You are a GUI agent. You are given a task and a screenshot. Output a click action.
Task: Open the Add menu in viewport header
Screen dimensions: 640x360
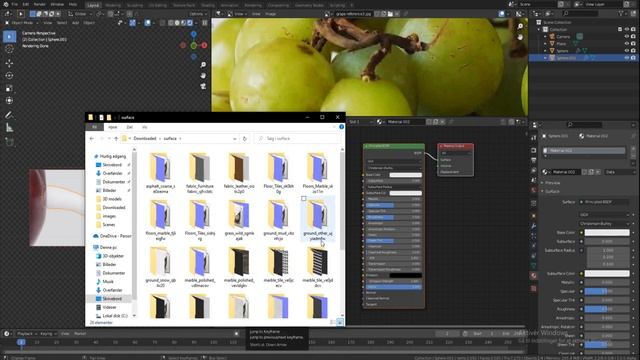pos(75,23)
